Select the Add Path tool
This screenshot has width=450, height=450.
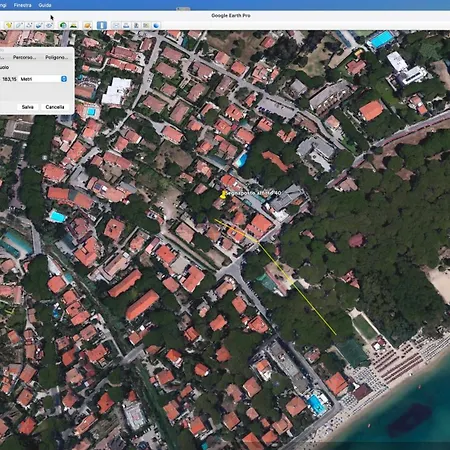click(29, 25)
